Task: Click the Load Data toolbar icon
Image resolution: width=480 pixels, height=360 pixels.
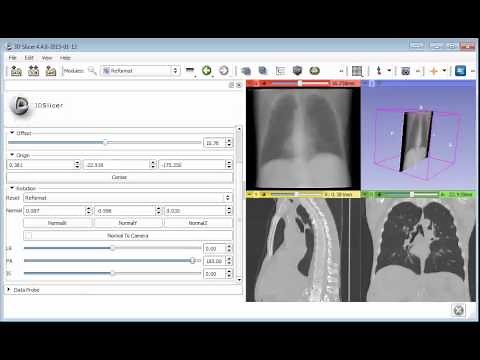Action: (16, 71)
